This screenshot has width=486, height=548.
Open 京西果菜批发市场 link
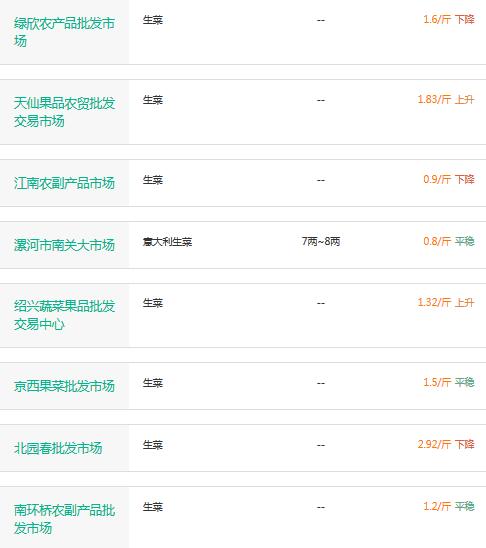pos(64,386)
